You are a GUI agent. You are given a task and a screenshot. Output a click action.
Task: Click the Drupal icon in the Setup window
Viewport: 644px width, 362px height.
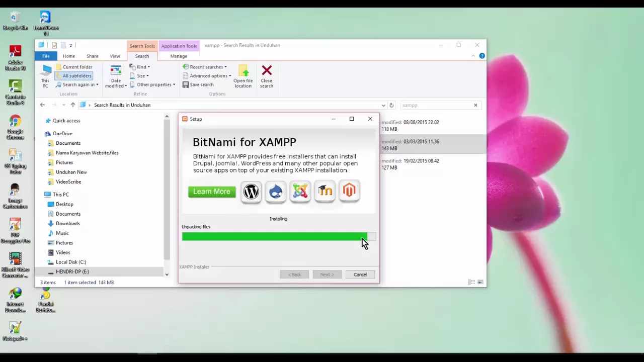tap(276, 192)
